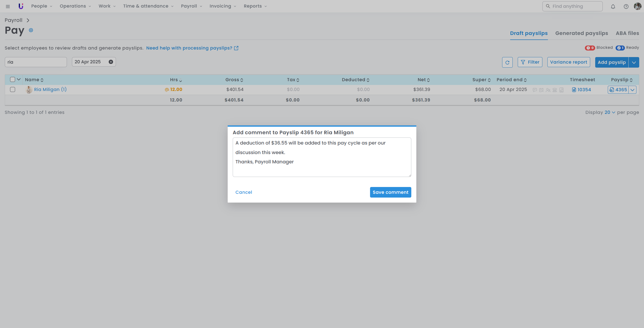Cancel the comment dialog
Screen dimensions: 644x328
tap(244, 192)
